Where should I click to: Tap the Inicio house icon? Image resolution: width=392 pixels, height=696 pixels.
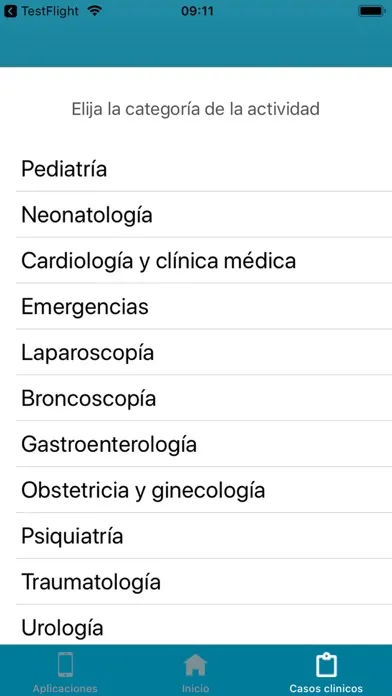(x=195, y=664)
